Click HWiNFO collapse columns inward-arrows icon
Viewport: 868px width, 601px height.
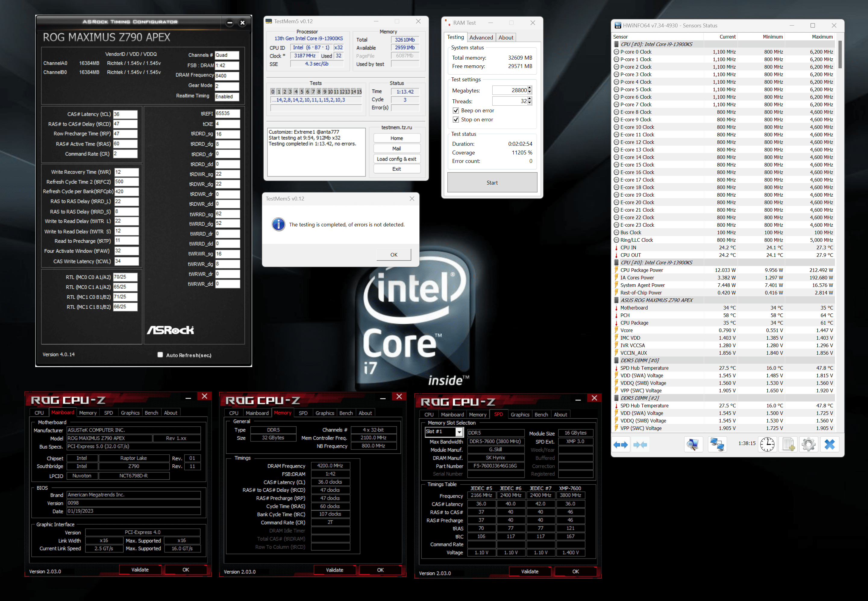pos(640,445)
